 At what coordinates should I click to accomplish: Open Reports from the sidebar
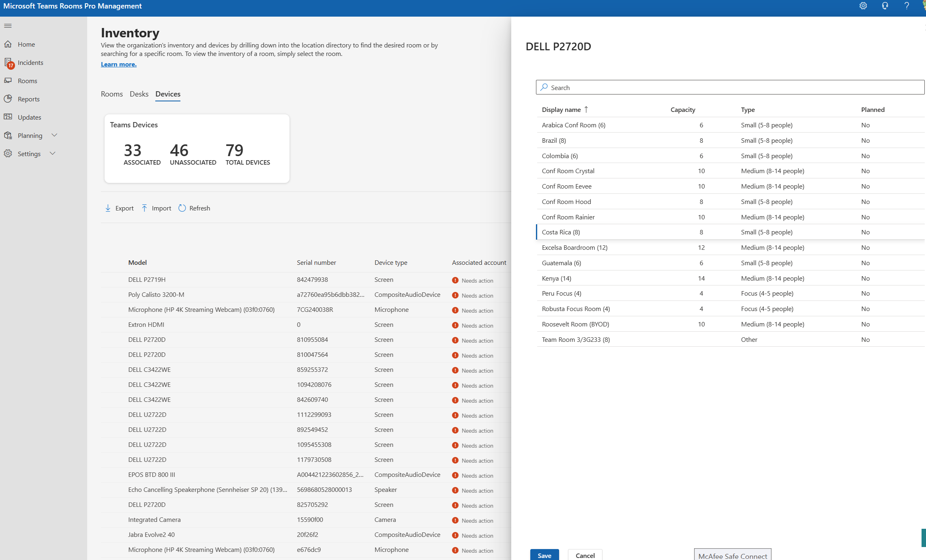(29, 99)
